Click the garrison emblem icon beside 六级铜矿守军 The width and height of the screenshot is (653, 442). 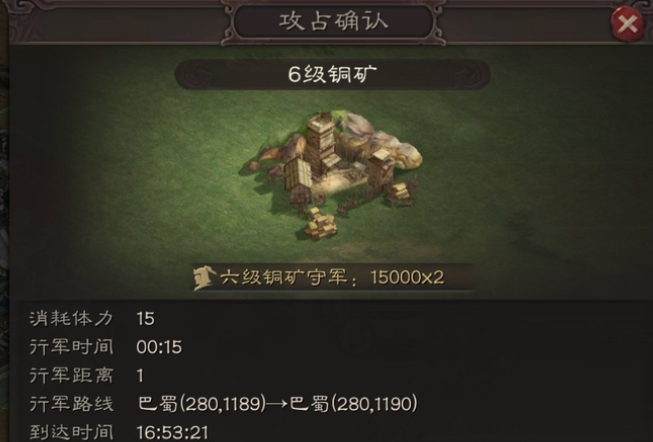pyautogui.click(x=204, y=278)
